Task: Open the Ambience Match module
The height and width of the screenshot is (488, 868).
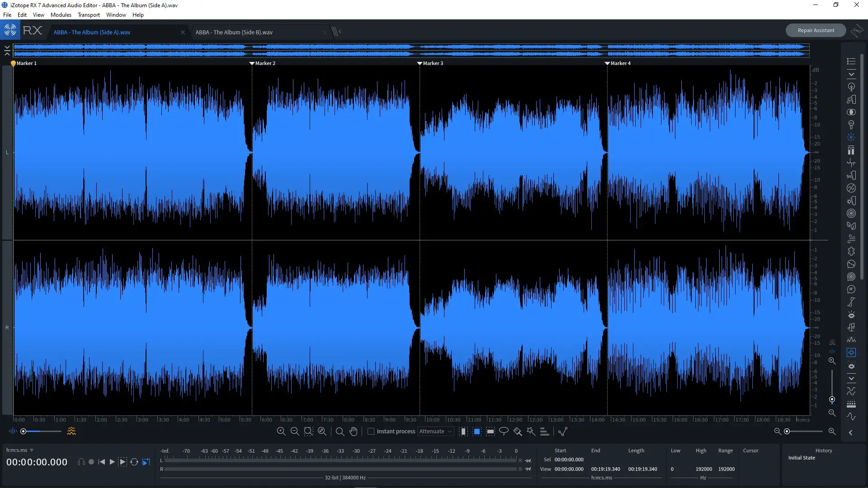Action: tap(851, 87)
